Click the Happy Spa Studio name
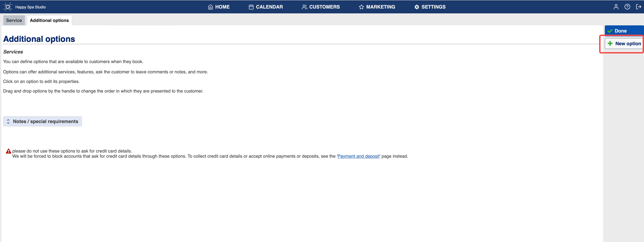Viewport: 644px width, 242px height. pyautogui.click(x=30, y=7)
